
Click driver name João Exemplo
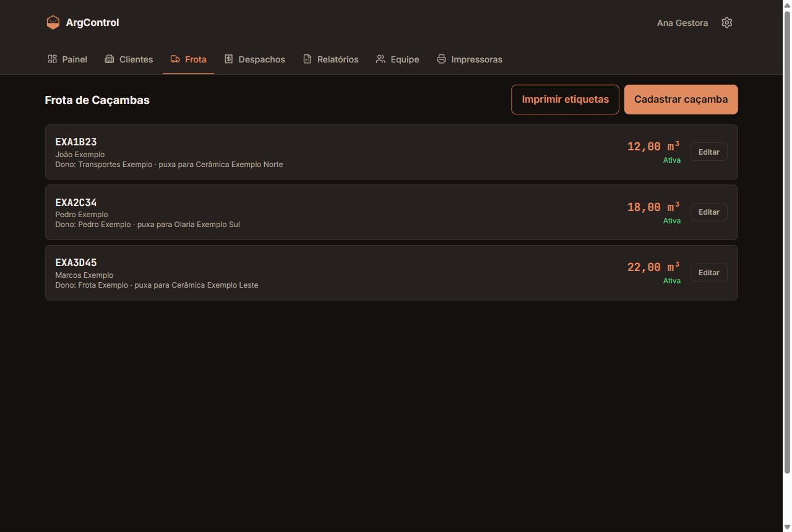point(80,155)
